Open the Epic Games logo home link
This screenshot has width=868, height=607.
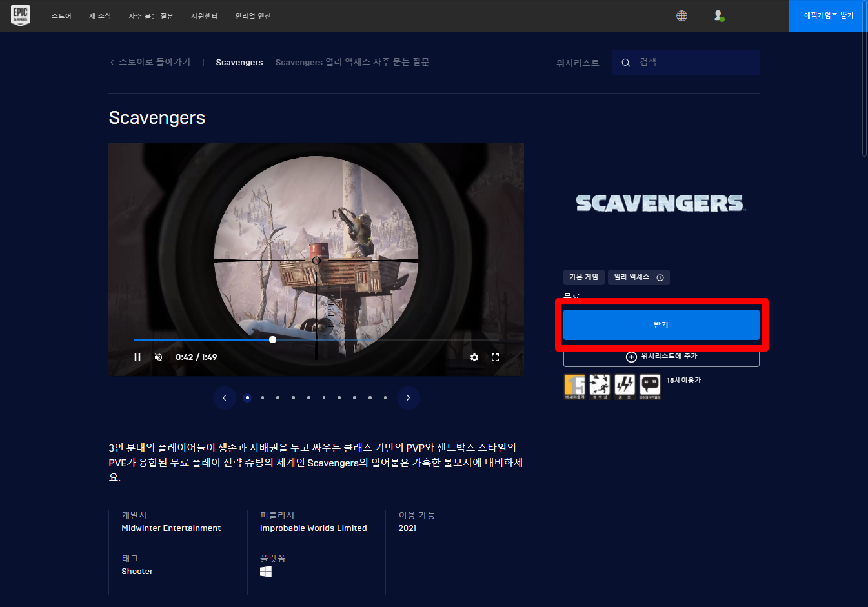click(x=21, y=15)
